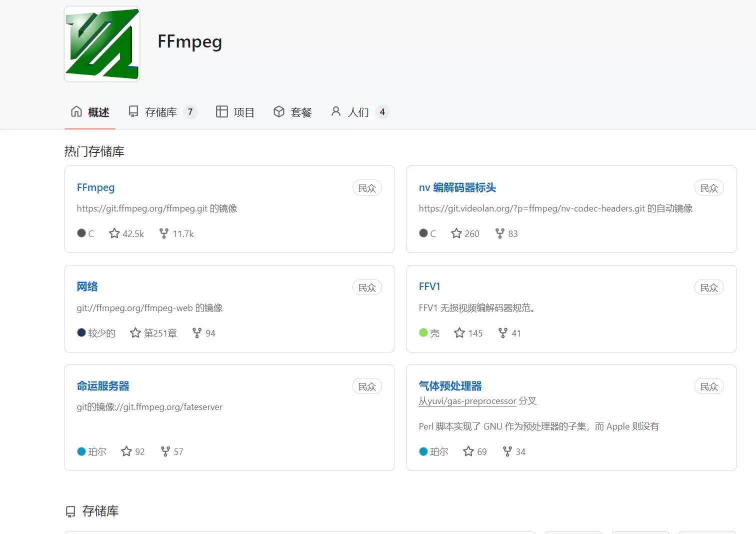Click the 民众 badge on 气体预处理器 card
The height and width of the screenshot is (534, 756).
coord(709,386)
